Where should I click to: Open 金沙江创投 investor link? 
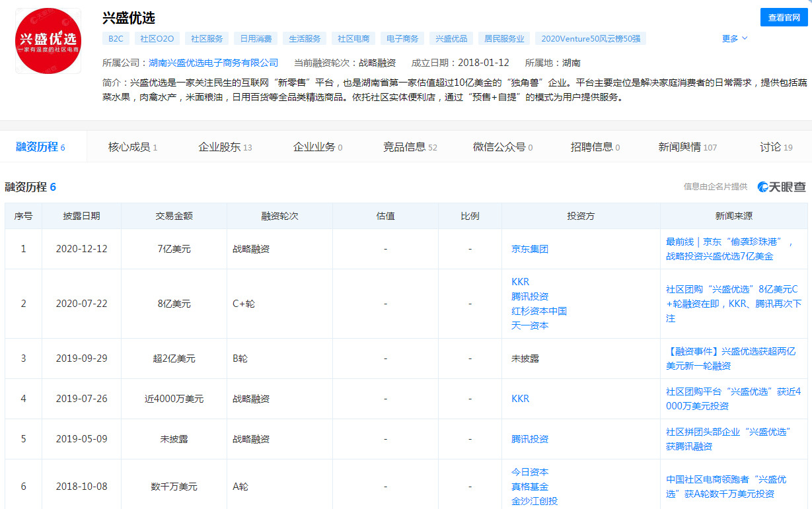point(535,501)
